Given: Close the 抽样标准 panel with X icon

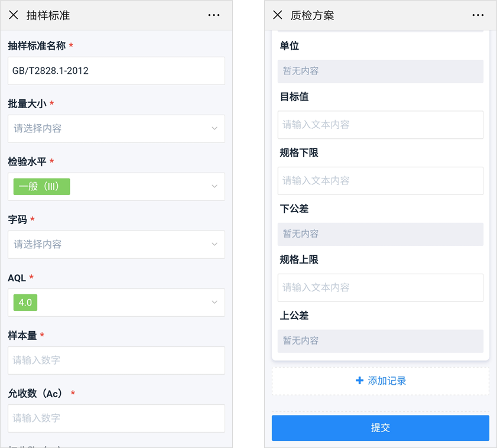Looking at the screenshot, I should coord(14,15).
